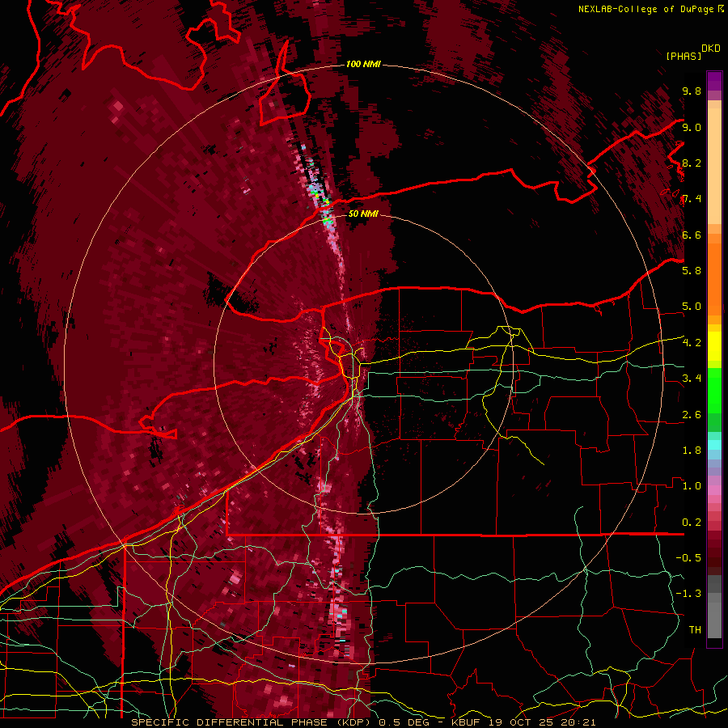Click the TH threshold label on legend
728x728 pixels.
[695, 629]
